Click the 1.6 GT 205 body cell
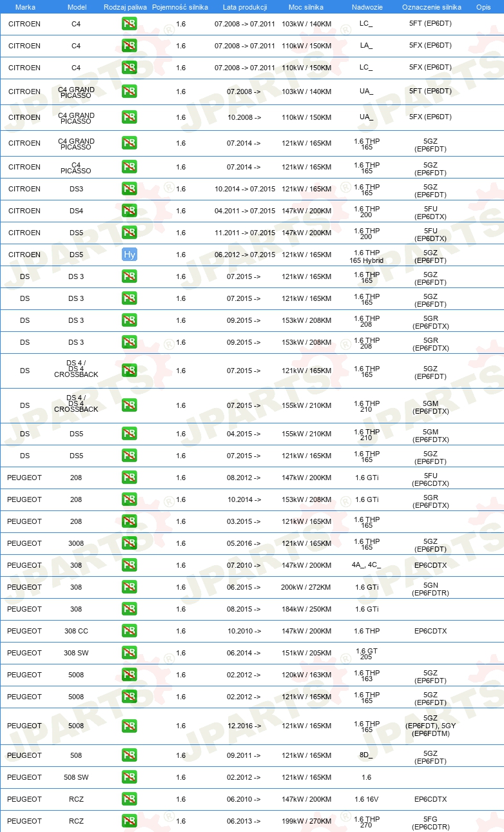This screenshot has height=832, width=504. pos(366,653)
